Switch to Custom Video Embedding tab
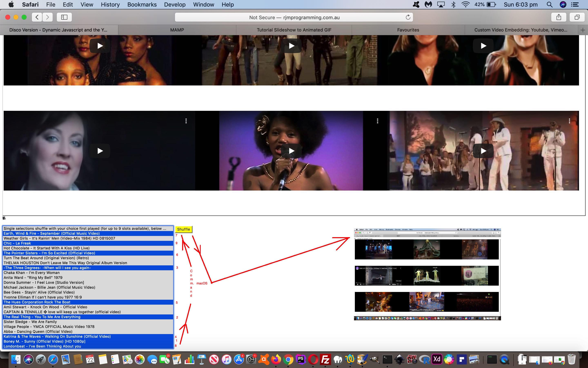Image resolution: width=588 pixels, height=368 pixels. (521, 30)
